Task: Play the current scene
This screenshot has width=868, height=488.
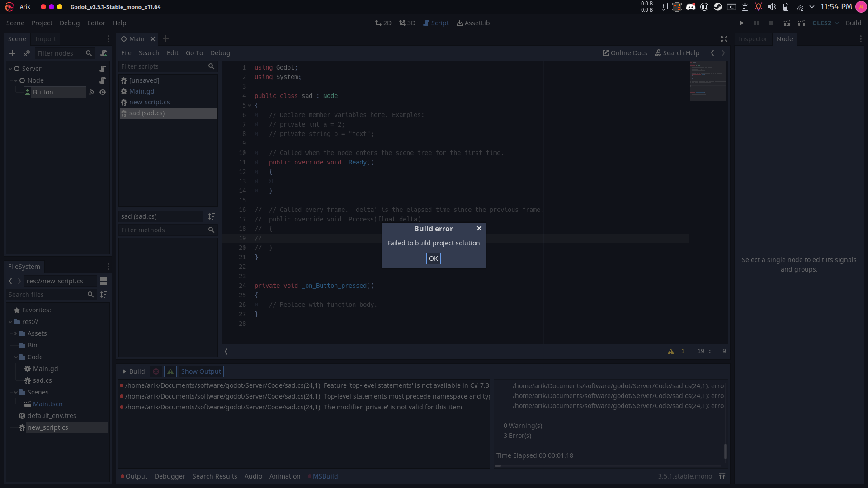Action: pos(787,23)
